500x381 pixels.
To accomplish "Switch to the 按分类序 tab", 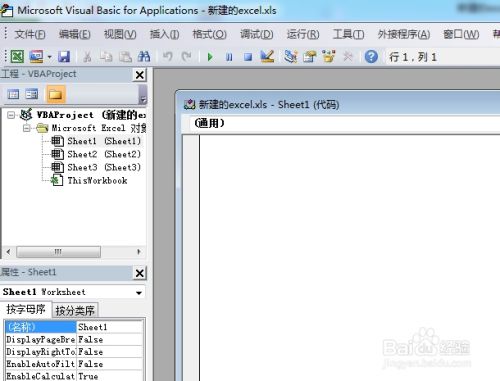I will point(75,311).
